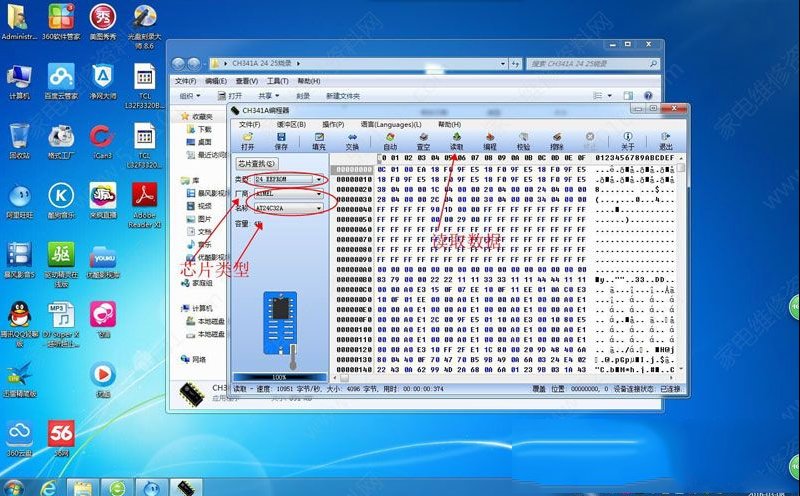Viewport: 800px width, 496px height.
Task: Expand the 厂商 manufacturer dropdown
Action: [x=319, y=194]
